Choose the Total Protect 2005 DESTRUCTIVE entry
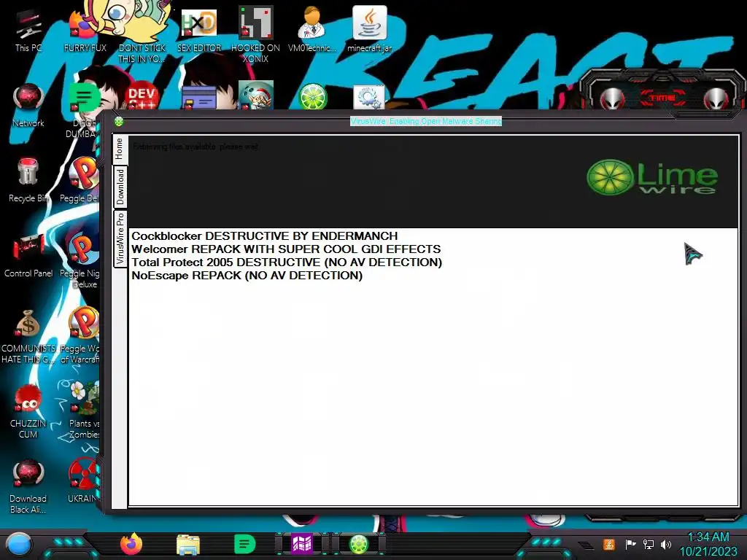Image resolution: width=747 pixels, height=560 pixels. [x=287, y=262]
